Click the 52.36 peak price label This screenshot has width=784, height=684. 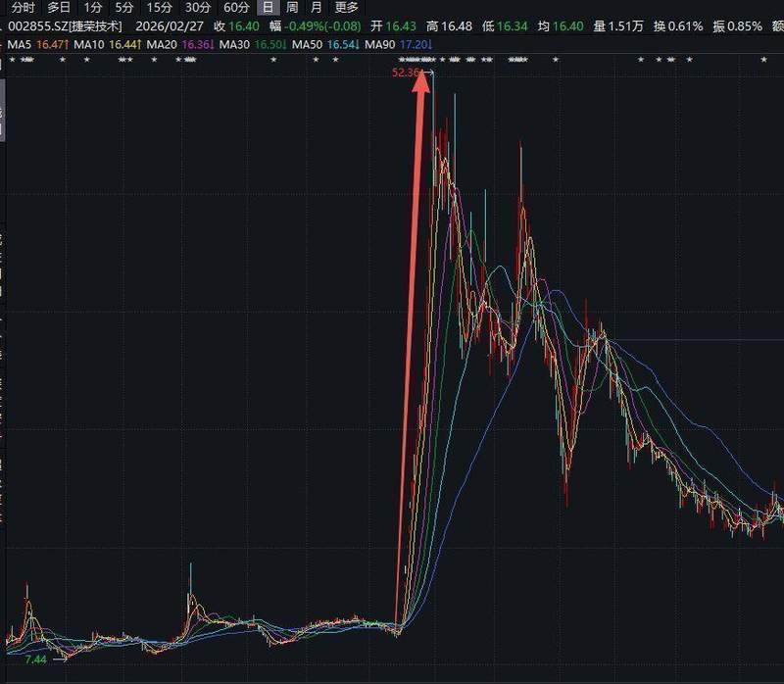pos(405,73)
